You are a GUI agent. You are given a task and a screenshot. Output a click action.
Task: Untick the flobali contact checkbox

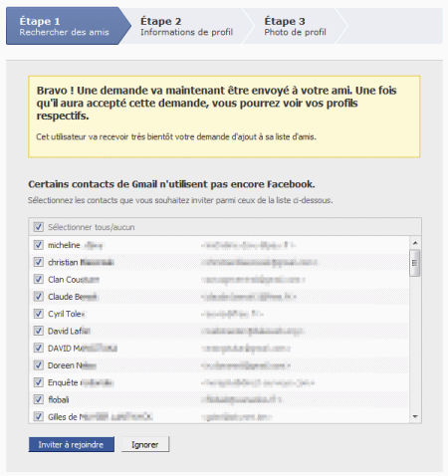click(39, 399)
